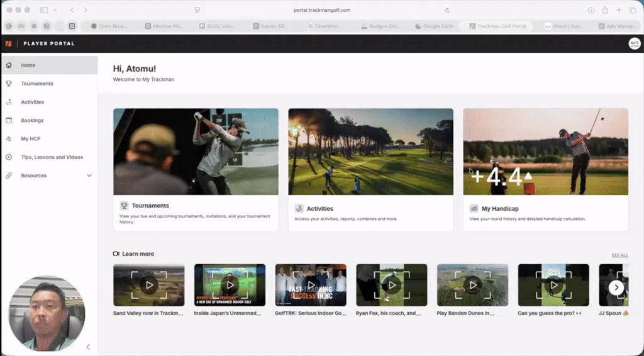Click the portal.trackmangolf.com address field
This screenshot has height=356, width=644.
pyautogui.click(x=322, y=10)
